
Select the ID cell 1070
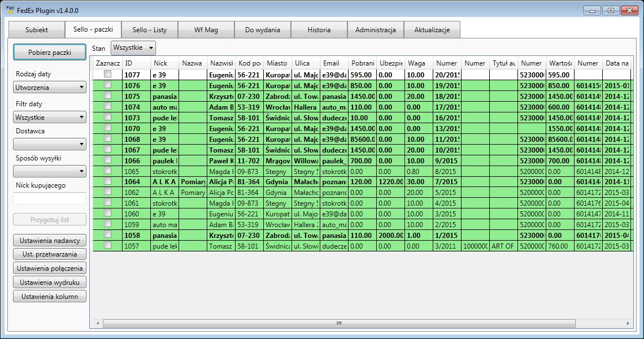pyautogui.click(x=136, y=129)
